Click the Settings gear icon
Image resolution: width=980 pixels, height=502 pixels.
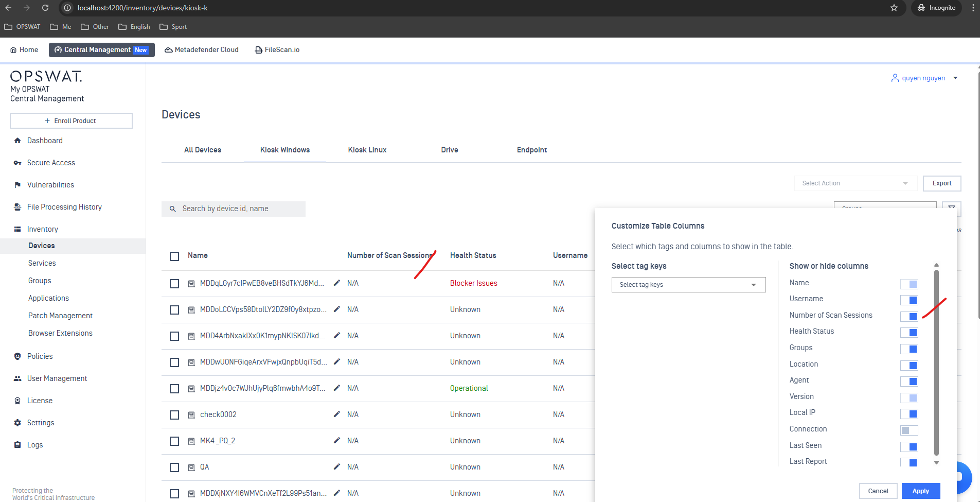(17, 423)
